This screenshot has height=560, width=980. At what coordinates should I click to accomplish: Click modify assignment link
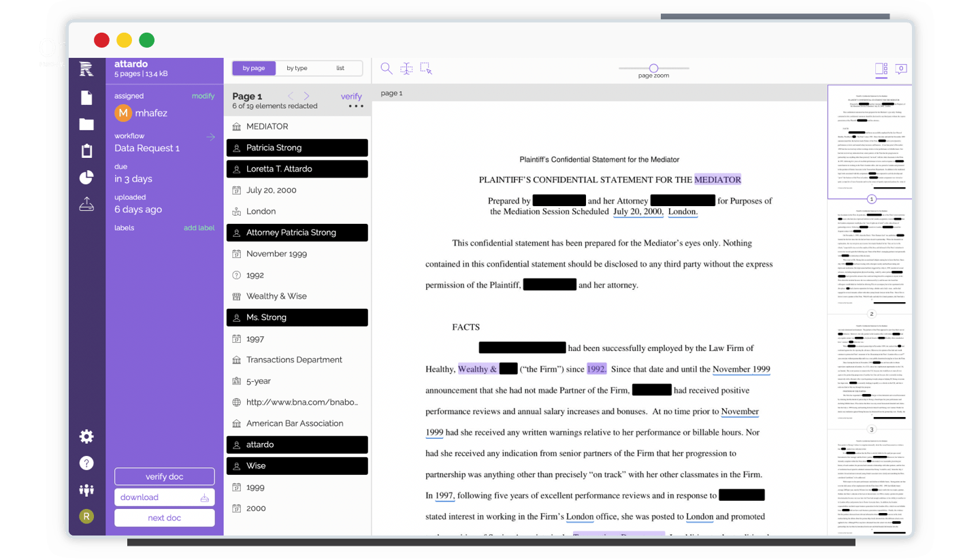[203, 96]
